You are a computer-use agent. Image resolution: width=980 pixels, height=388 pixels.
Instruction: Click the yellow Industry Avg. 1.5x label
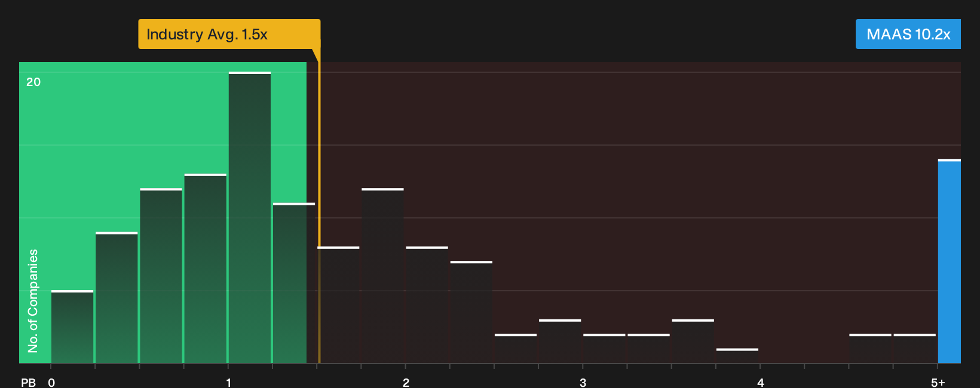point(229,34)
